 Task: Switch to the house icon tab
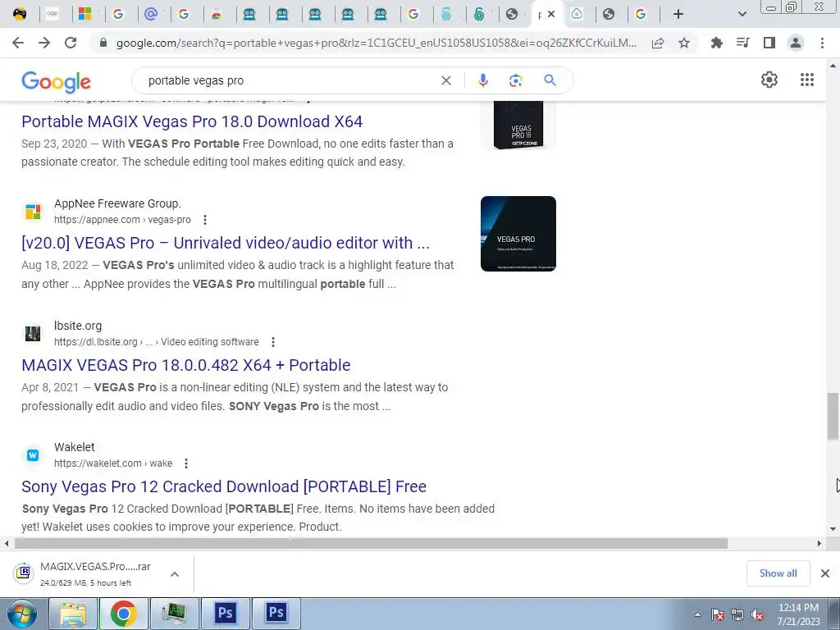[x=577, y=15]
